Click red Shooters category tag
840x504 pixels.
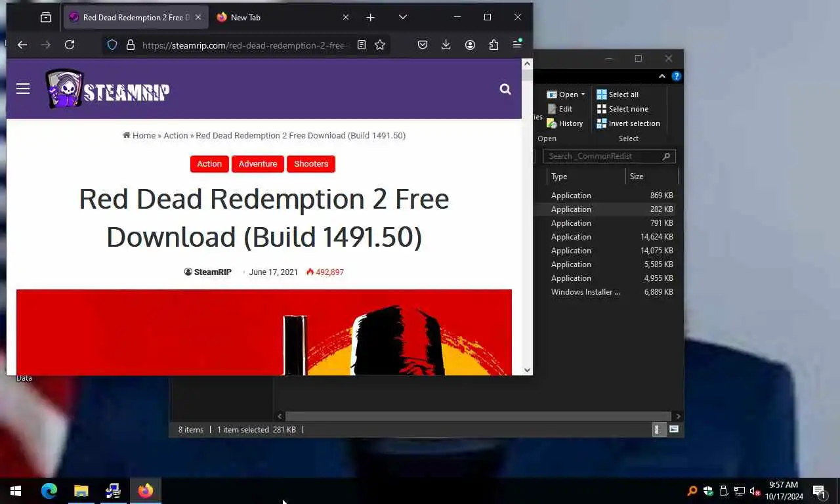pos(311,164)
